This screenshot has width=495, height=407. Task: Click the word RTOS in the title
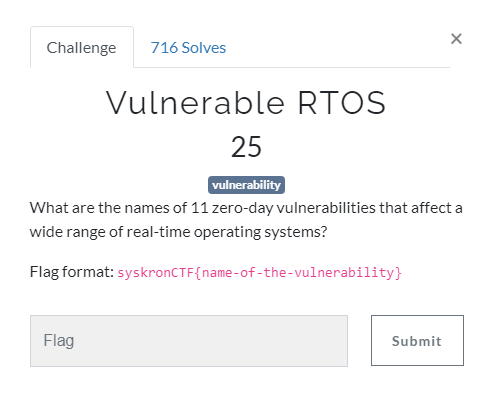point(342,103)
